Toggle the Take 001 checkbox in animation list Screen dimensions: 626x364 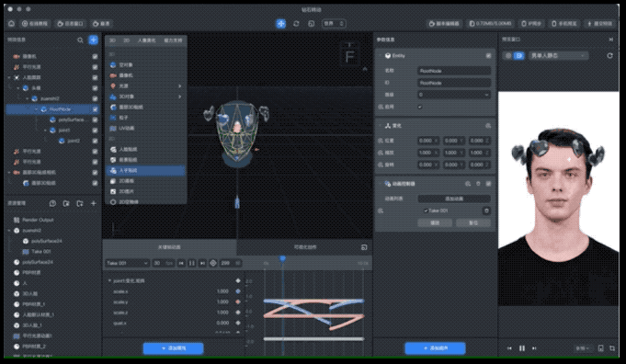tap(426, 210)
